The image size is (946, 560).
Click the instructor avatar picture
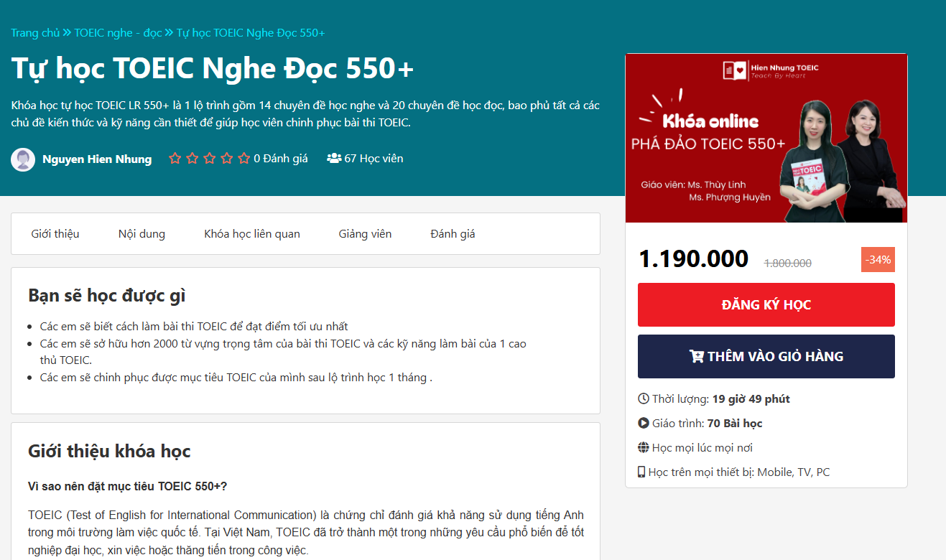tap(22, 158)
